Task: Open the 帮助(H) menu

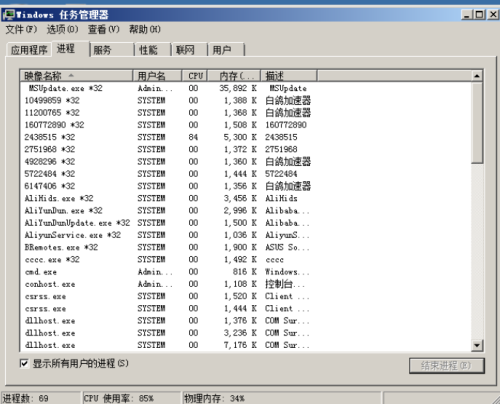Action: 145,29
